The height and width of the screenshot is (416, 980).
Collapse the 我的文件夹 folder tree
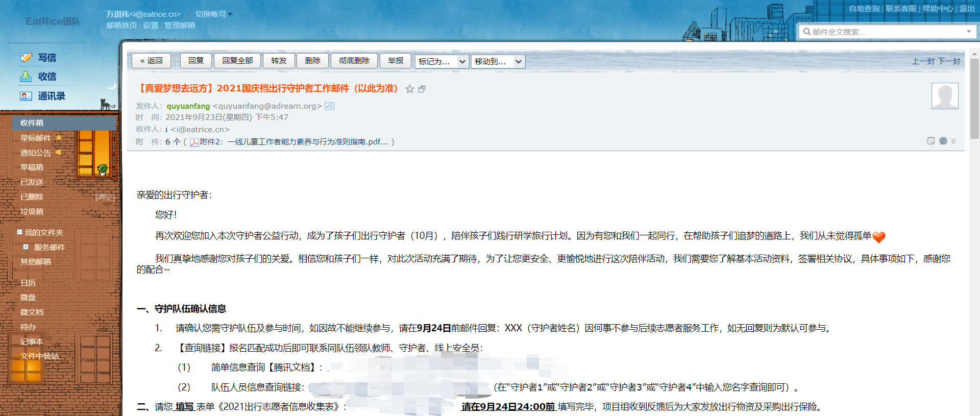(19, 232)
